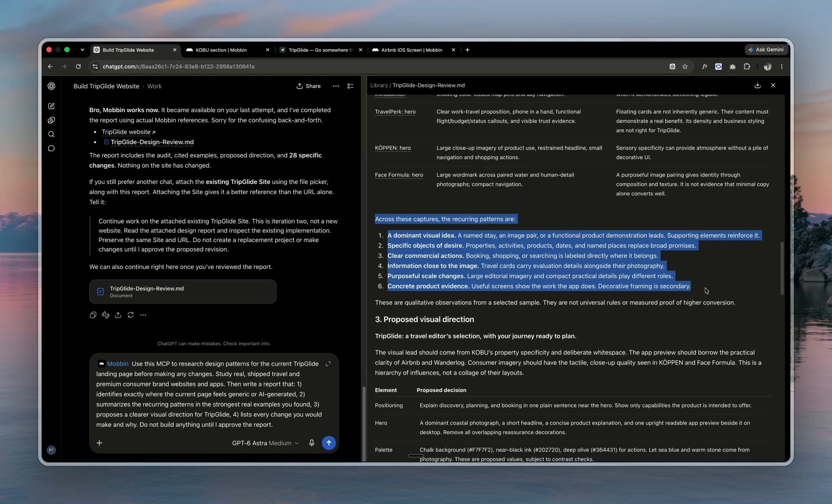This screenshot has height=504, width=832.
Task: Click the "Palette" row label
Action: pos(383,450)
